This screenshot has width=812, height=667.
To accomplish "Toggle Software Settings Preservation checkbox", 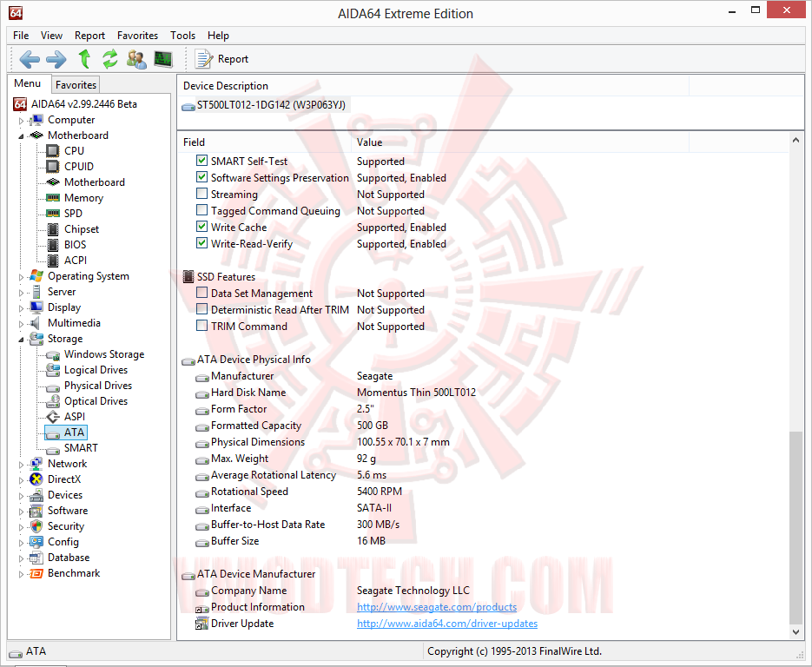I will tap(202, 178).
